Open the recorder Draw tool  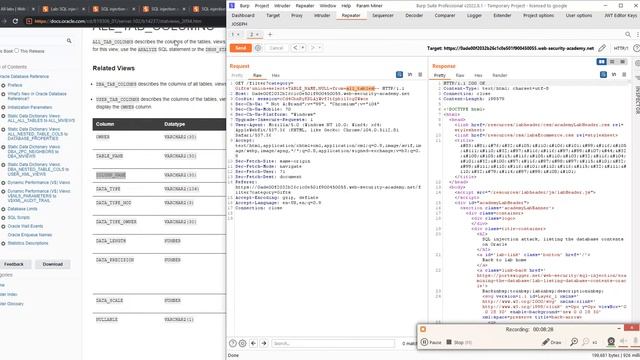click(x=552, y=342)
